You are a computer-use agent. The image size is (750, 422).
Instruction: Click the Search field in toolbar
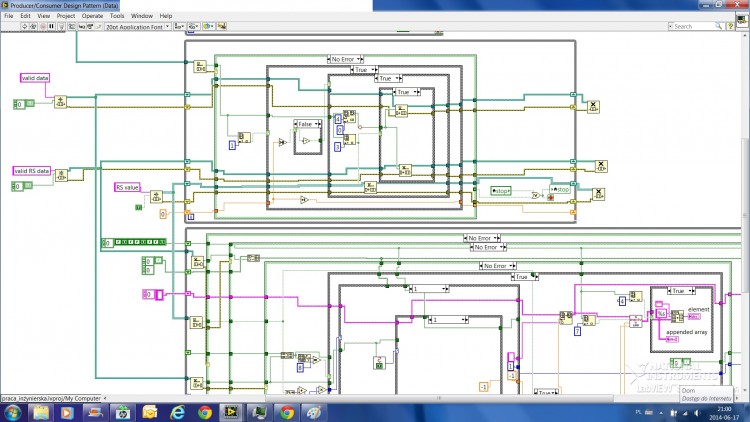click(x=695, y=26)
